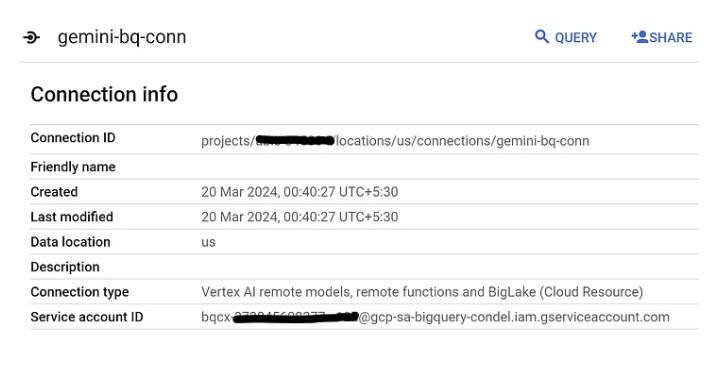Select the service account email address
The width and height of the screenshot is (726, 379).
(435, 317)
